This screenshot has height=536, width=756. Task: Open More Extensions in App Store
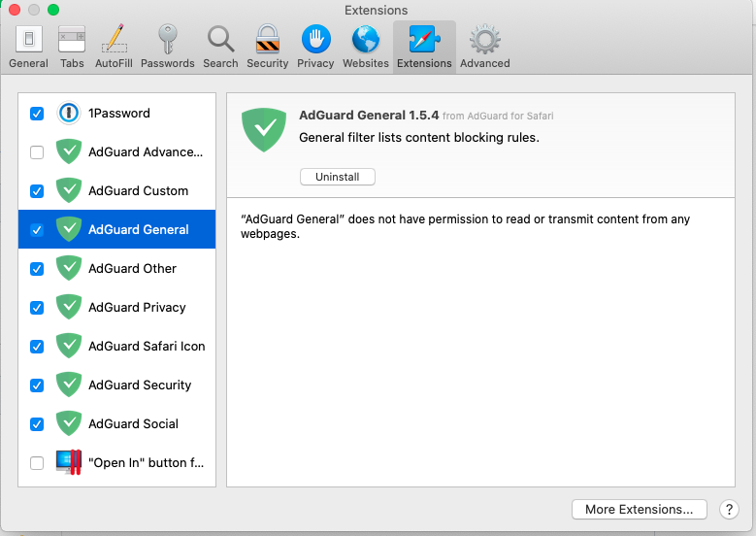click(639, 509)
